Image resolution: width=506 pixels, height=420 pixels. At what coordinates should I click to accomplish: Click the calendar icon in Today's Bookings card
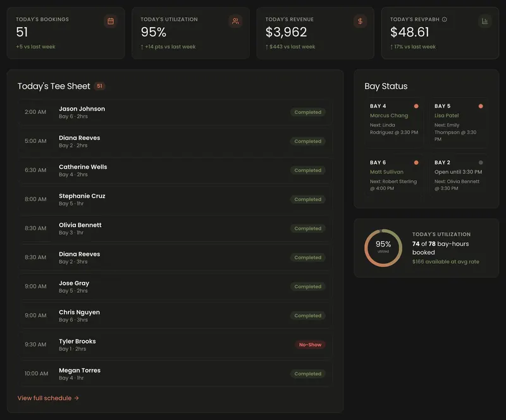pyautogui.click(x=111, y=22)
